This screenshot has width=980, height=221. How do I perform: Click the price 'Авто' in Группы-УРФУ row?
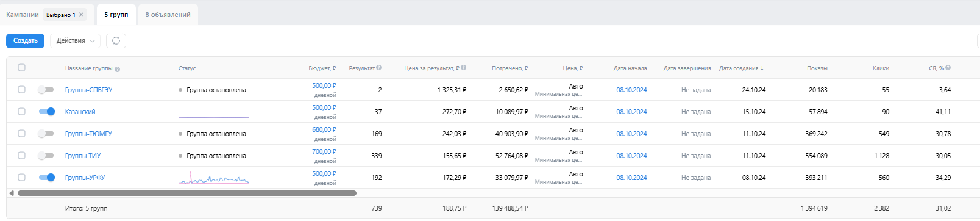[576, 174]
